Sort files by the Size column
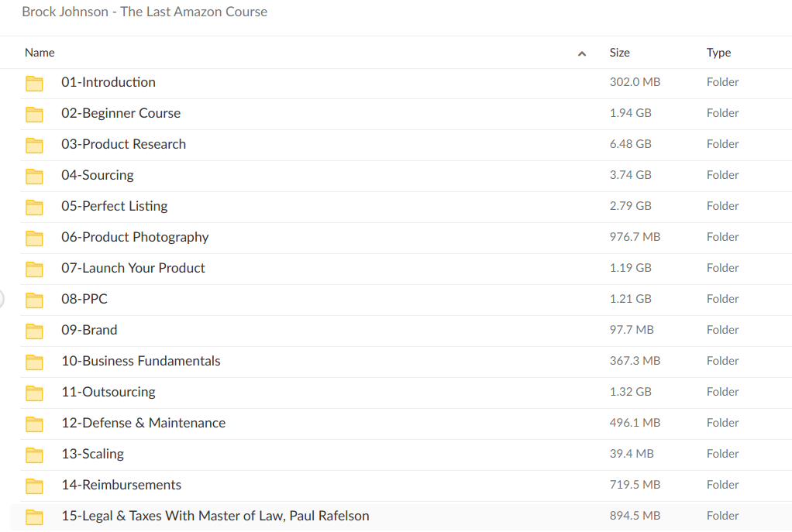The width and height of the screenshot is (792, 532). point(619,52)
